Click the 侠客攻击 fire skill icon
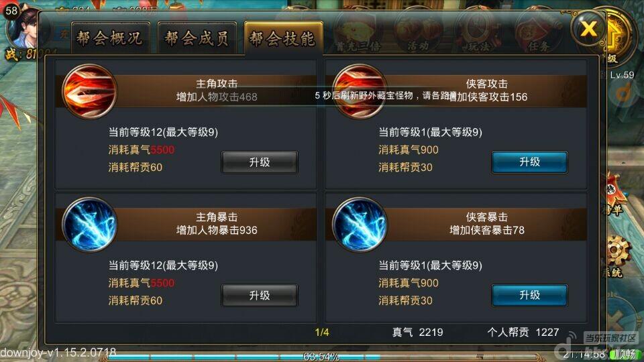Viewport: 644px width, 362px height. (x=360, y=91)
